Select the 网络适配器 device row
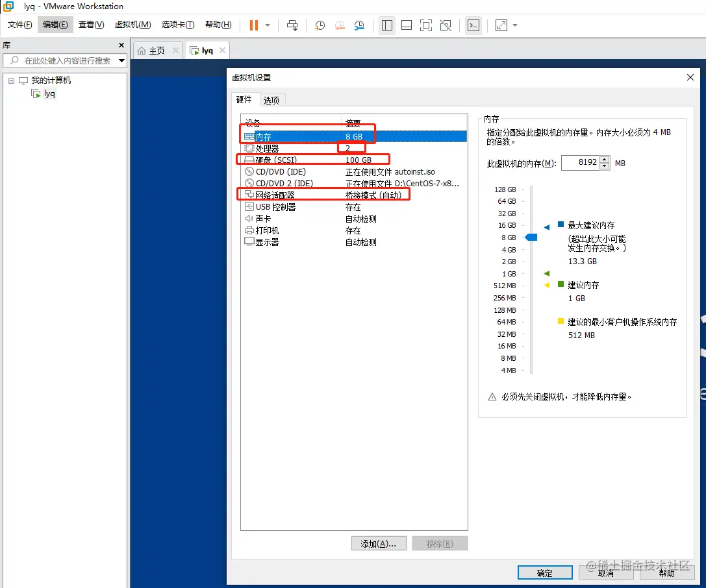 (354, 195)
